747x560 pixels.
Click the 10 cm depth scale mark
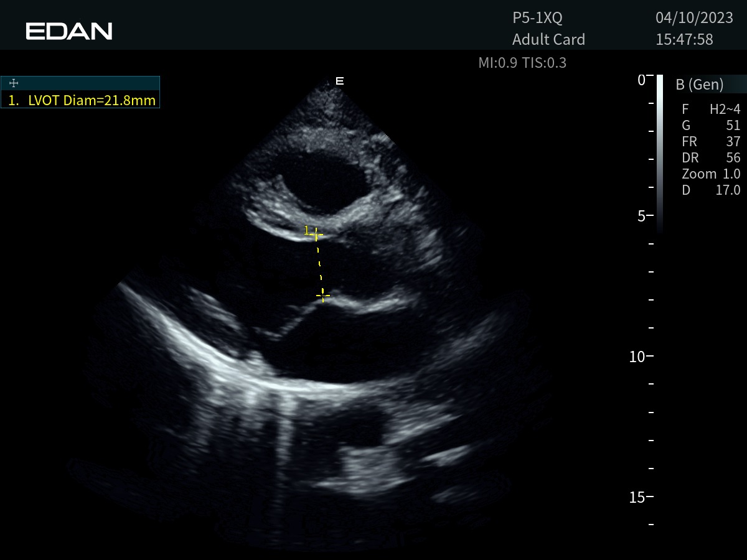[641, 357]
